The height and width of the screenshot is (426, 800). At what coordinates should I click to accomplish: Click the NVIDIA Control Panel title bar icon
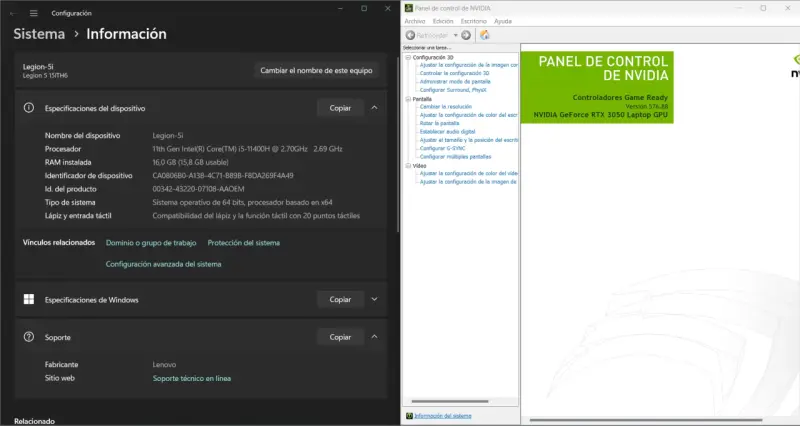click(x=409, y=8)
